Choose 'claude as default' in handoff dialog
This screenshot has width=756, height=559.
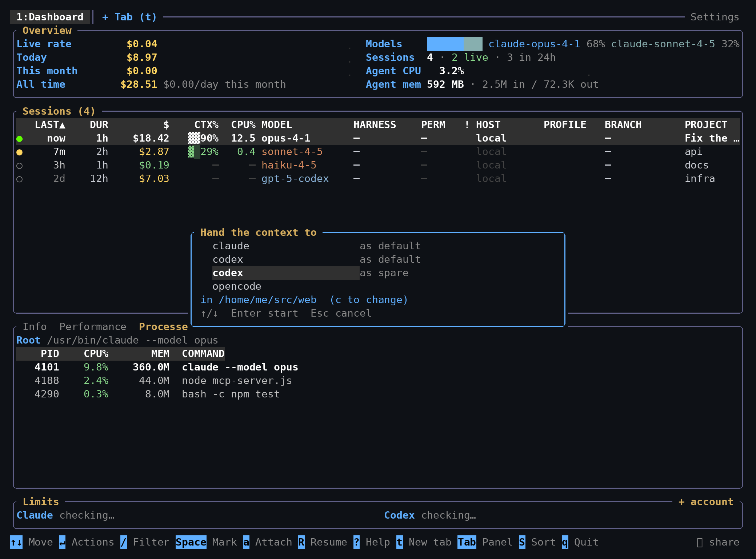coord(316,246)
